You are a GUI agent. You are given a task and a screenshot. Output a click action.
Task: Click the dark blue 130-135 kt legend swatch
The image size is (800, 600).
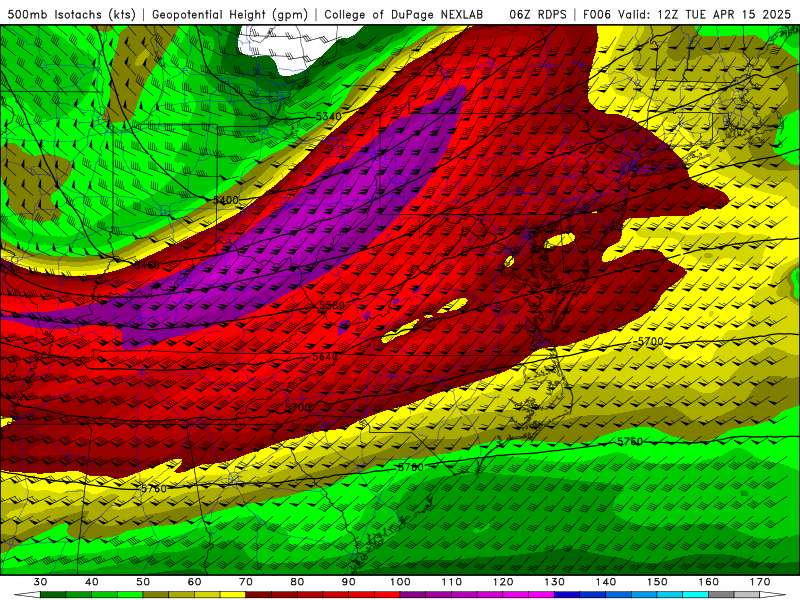point(567,595)
